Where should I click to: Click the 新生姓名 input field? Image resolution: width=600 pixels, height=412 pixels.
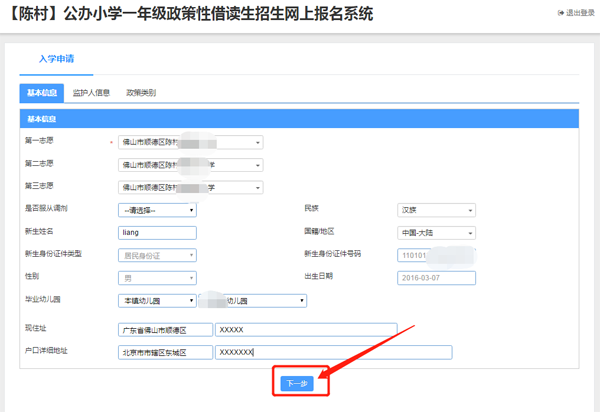click(x=157, y=233)
